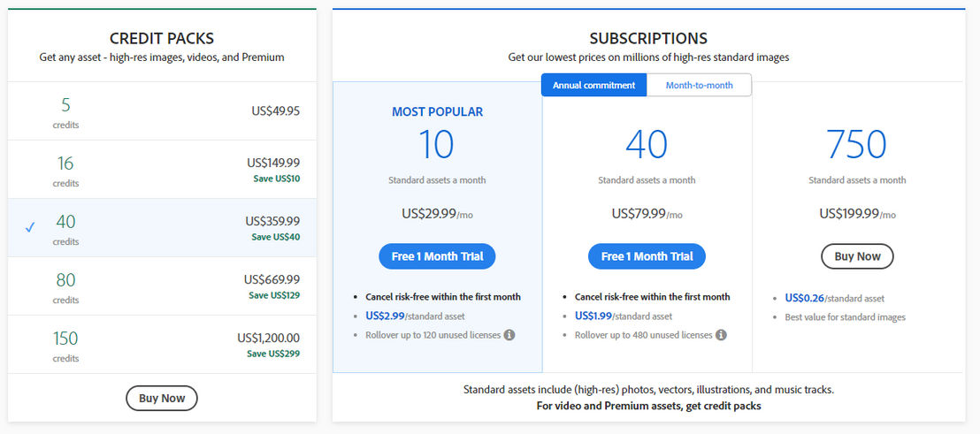Click the US$199.99/mo price
The width and height of the screenshot is (980, 434).
point(858,214)
